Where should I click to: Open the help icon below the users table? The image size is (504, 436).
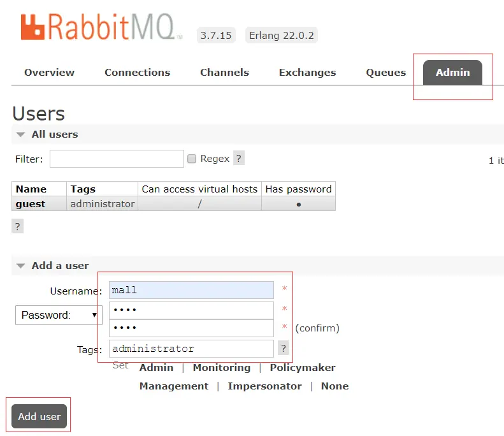point(17,226)
